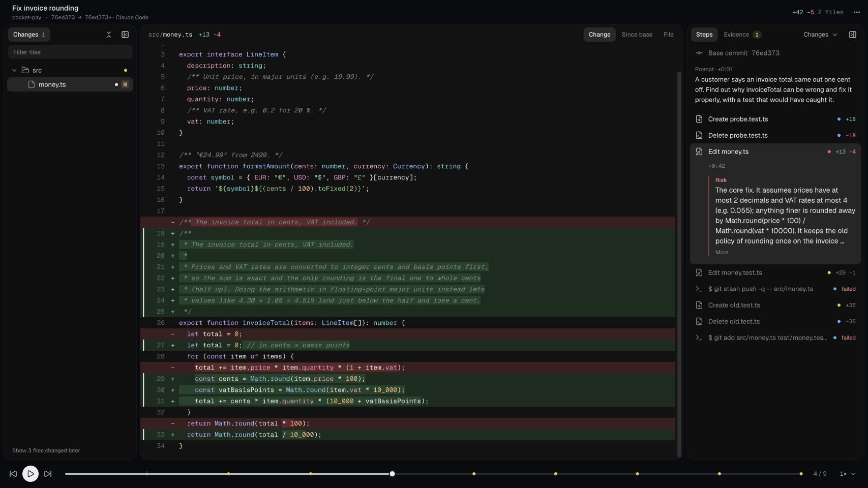The height and width of the screenshot is (488, 868).
Task: Select money.ts in file tree
Action: click(70, 84)
